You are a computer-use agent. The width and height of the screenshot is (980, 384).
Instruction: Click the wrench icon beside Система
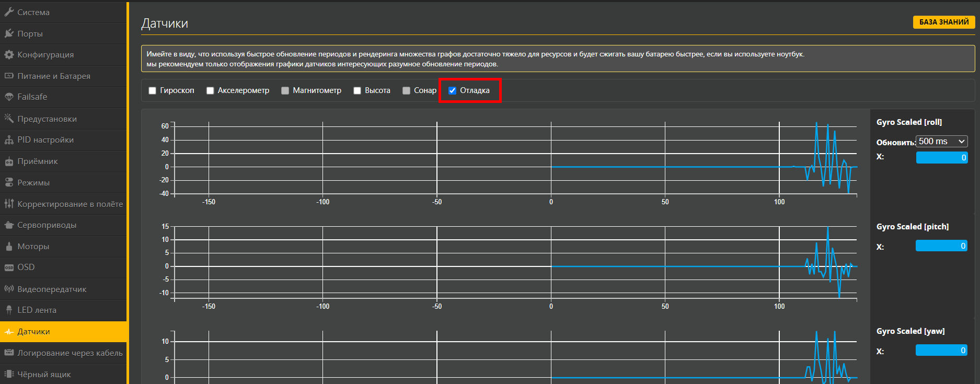click(9, 12)
